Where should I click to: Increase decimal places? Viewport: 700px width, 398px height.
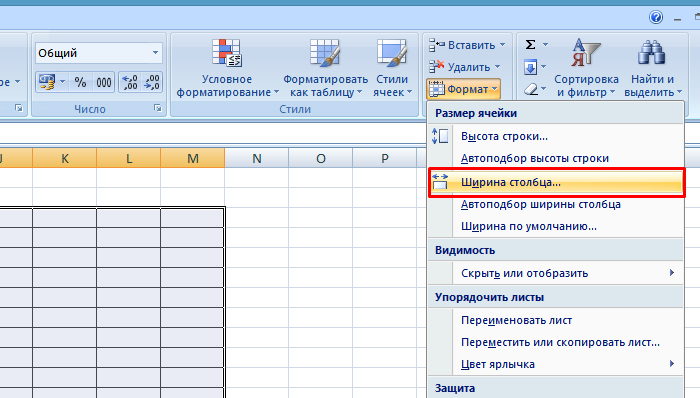point(130,82)
